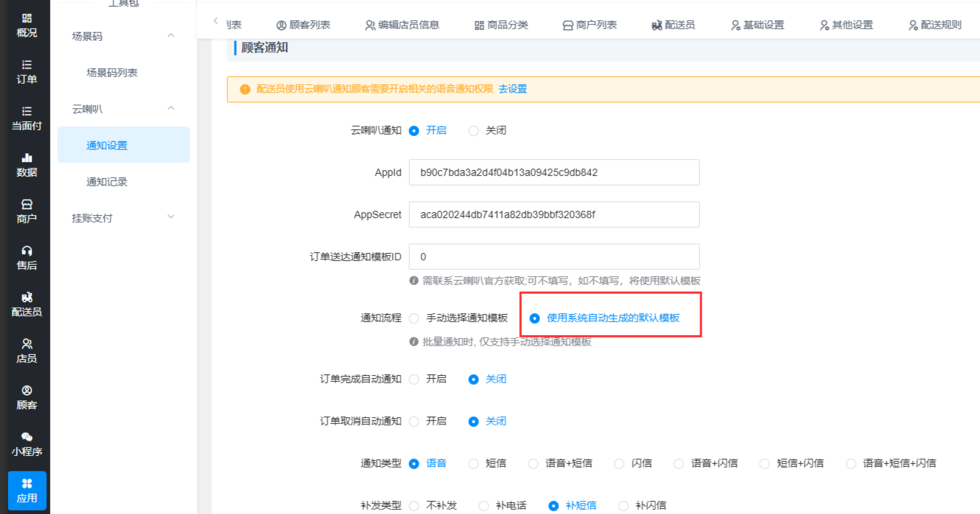Switch to the 配送员 tab
Image resolution: width=980 pixels, height=514 pixels.
pyautogui.click(x=674, y=25)
